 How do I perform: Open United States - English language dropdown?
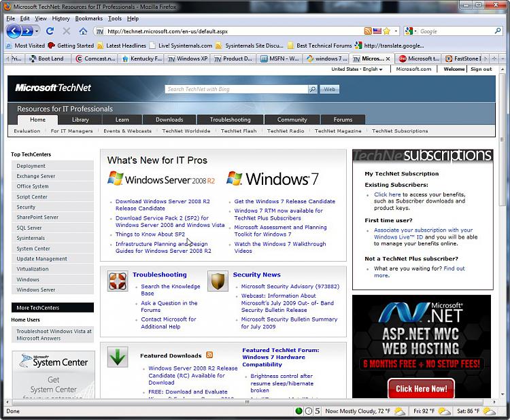(357, 69)
